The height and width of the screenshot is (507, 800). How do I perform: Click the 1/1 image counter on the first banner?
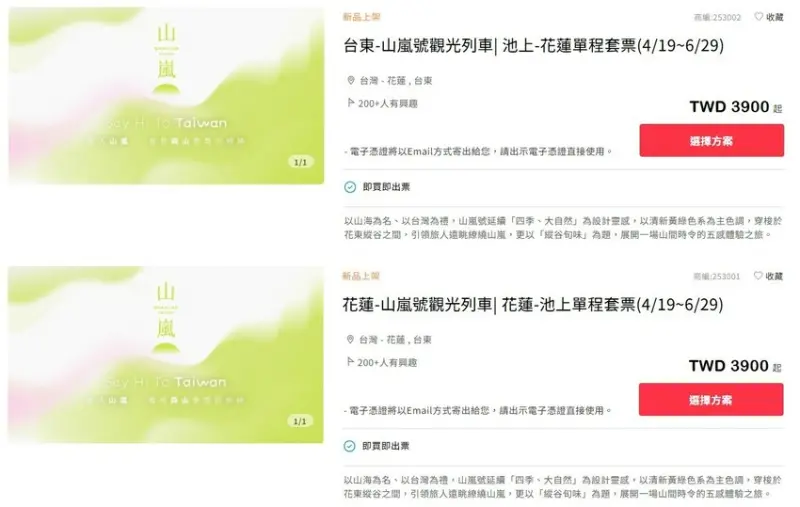pos(301,162)
